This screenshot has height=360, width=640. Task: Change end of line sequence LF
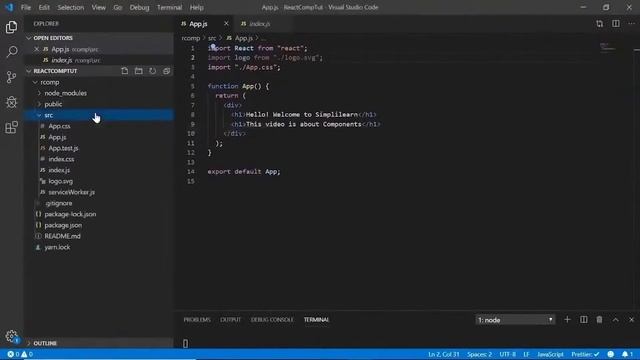(x=527, y=354)
